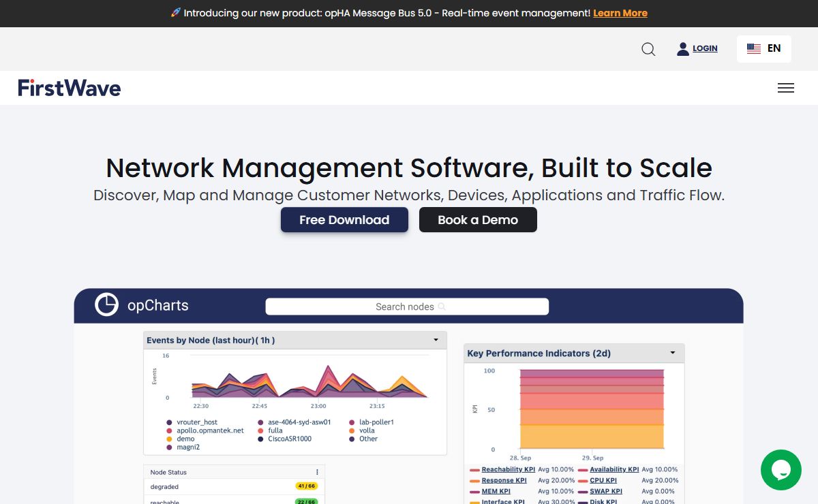Click the magni2 legend entry
The height and width of the screenshot is (504, 818).
click(183, 447)
